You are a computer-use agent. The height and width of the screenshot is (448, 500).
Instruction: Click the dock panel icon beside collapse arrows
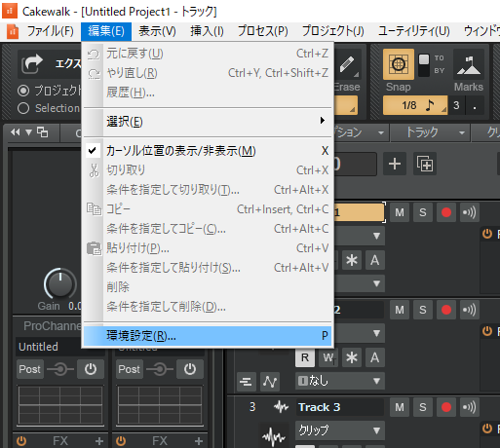click(x=42, y=132)
